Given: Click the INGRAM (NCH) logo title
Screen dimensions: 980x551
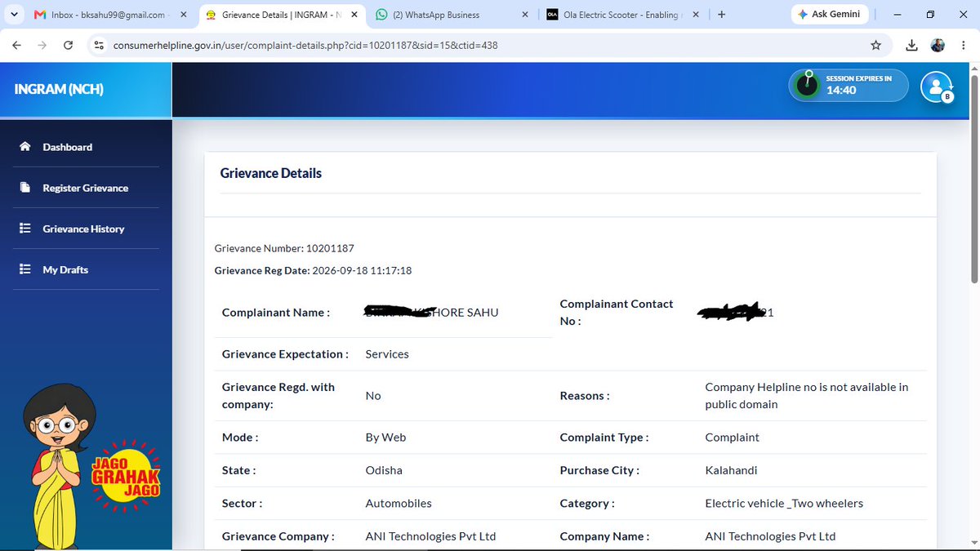Looking at the screenshot, I should click(59, 90).
